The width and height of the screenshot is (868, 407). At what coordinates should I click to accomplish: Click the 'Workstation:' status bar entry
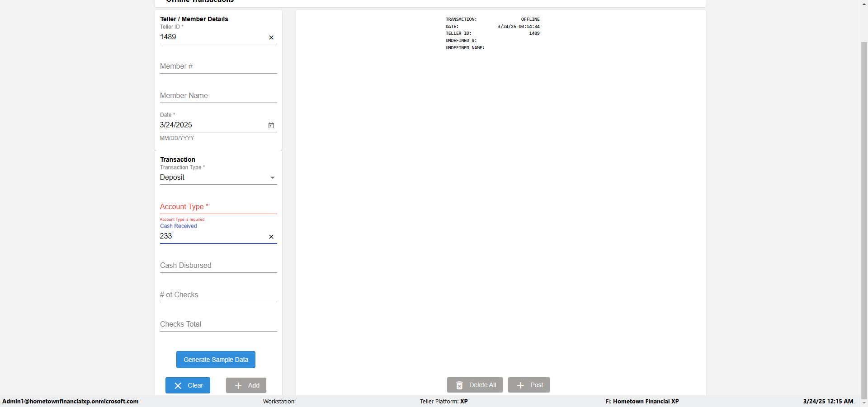pyautogui.click(x=279, y=401)
